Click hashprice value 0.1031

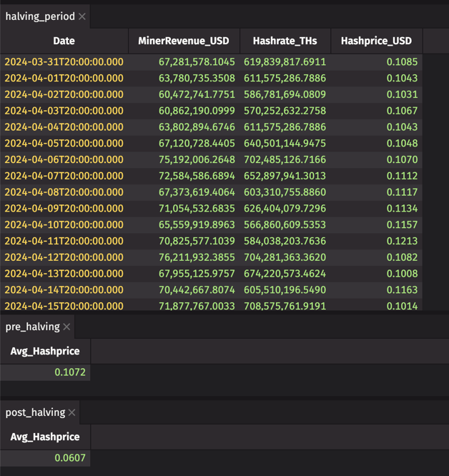point(403,94)
